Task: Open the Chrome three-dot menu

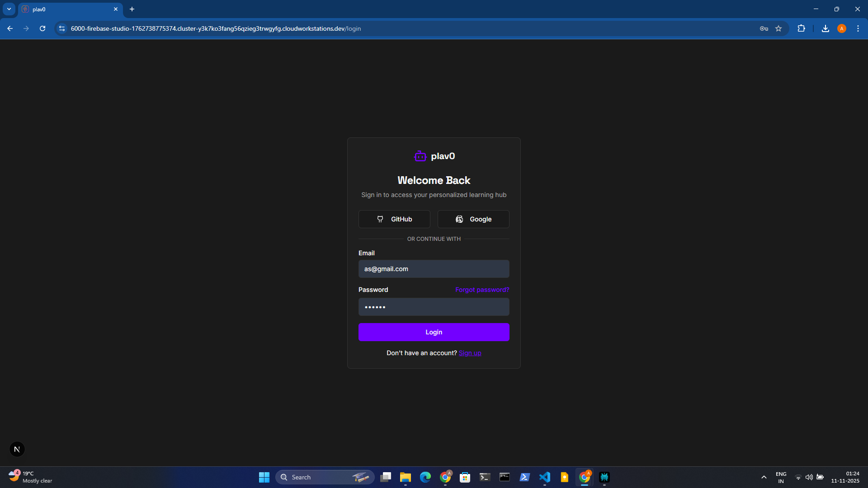Action: pos(858,28)
